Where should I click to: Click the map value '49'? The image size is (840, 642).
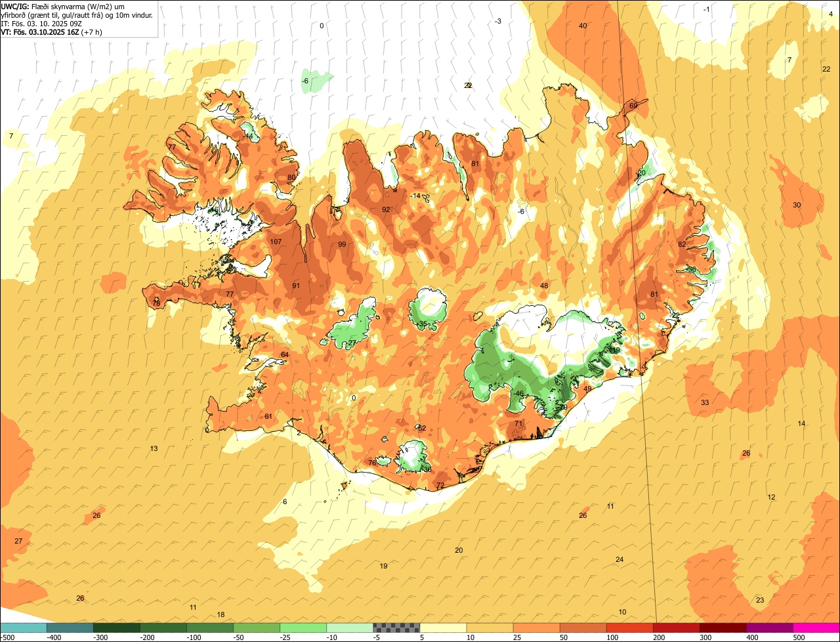click(x=587, y=389)
